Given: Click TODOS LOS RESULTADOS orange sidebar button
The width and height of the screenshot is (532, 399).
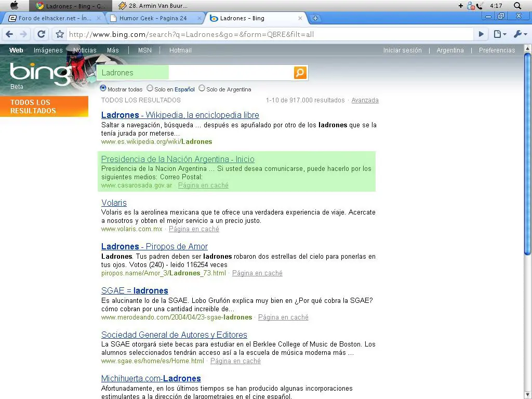Looking at the screenshot, I should coord(44,107).
